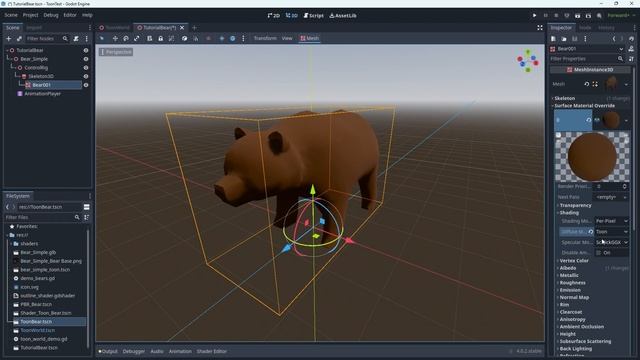This screenshot has height=360, width=640.
Task: Run the project with the Play button
Action: point(534,16)
